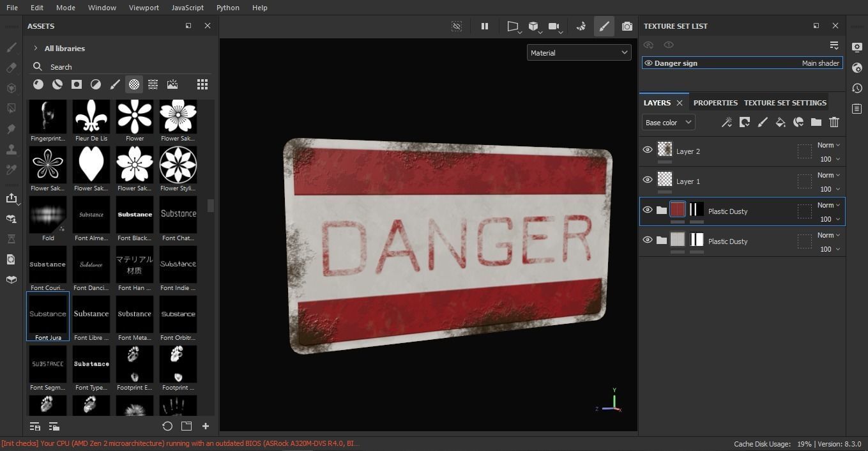Open the Texture Set Settings tab
This screenshot has width=868, height=451.
coord(784,102)
